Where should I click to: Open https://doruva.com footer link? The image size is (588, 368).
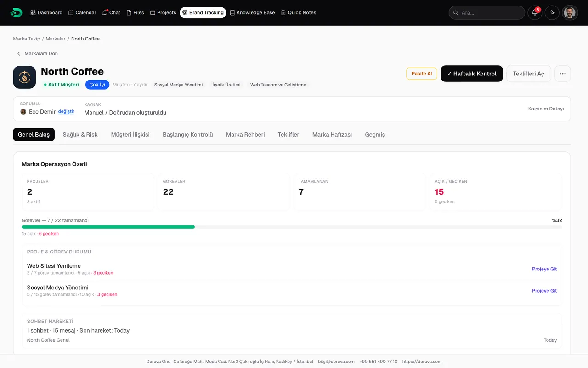point(422,362)
